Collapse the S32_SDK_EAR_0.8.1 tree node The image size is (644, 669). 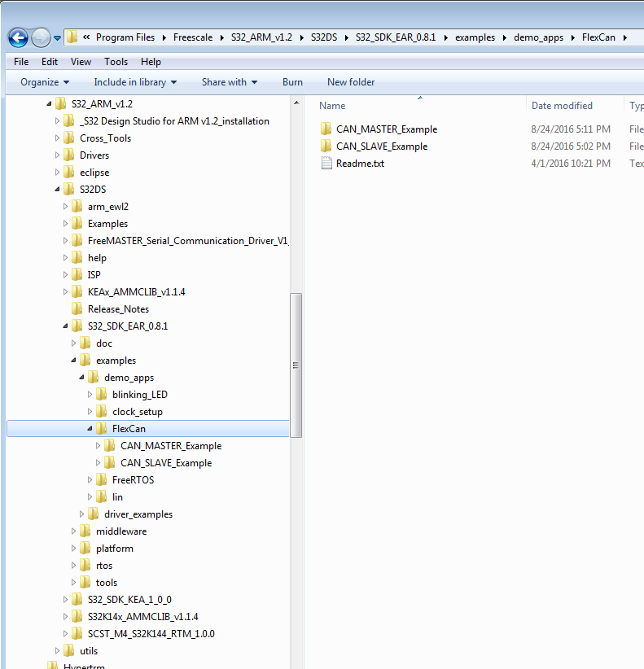(x=65, y=326)
